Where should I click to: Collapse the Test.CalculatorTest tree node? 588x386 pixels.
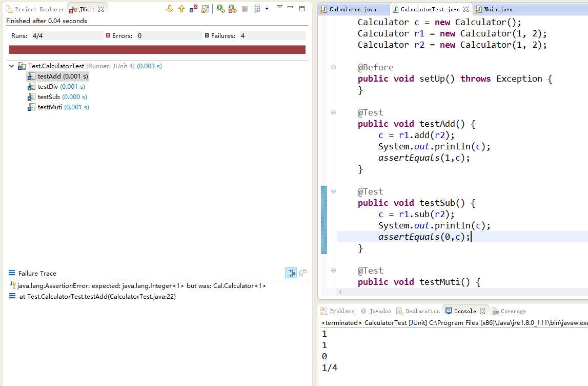pos(12,66)
